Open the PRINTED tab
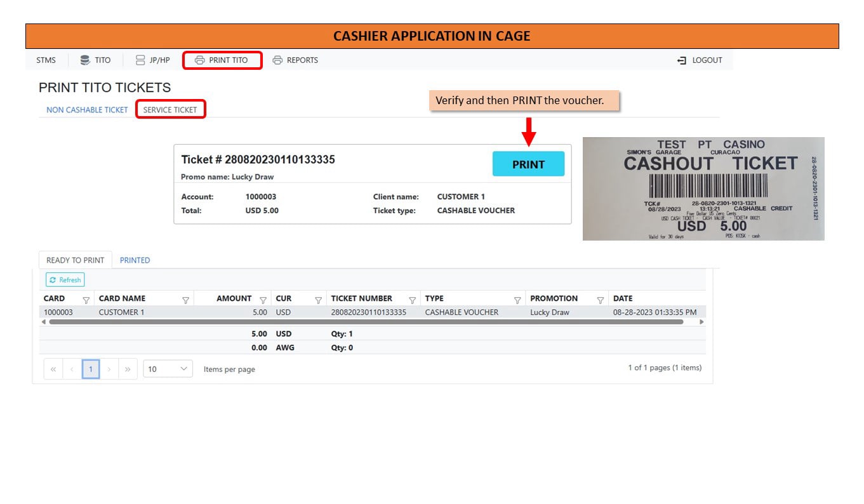The width and height of the screenshot is (864, 504). (x=135, y=260)
